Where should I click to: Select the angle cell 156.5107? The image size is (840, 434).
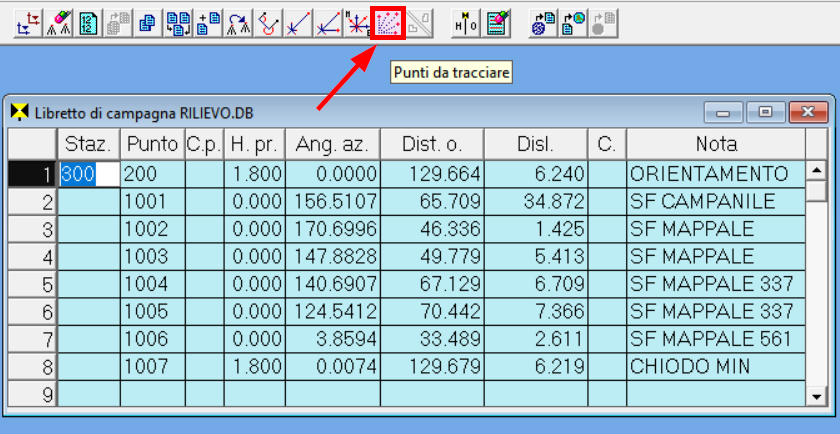click(333, 201)
